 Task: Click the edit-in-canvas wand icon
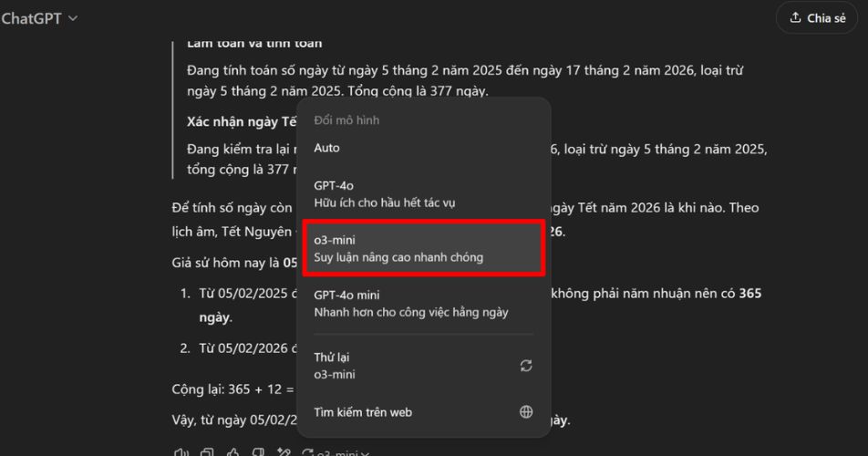coord(284,452)
